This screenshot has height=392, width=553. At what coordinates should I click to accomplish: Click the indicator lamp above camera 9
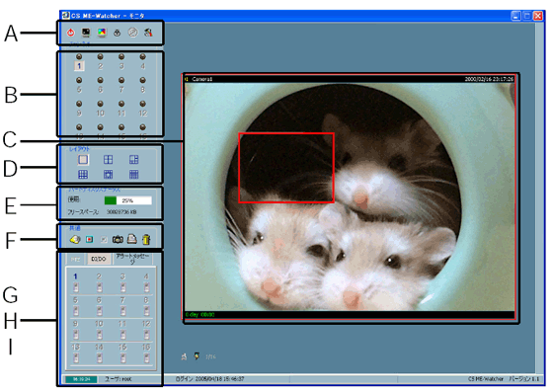(x=79, y=104)
